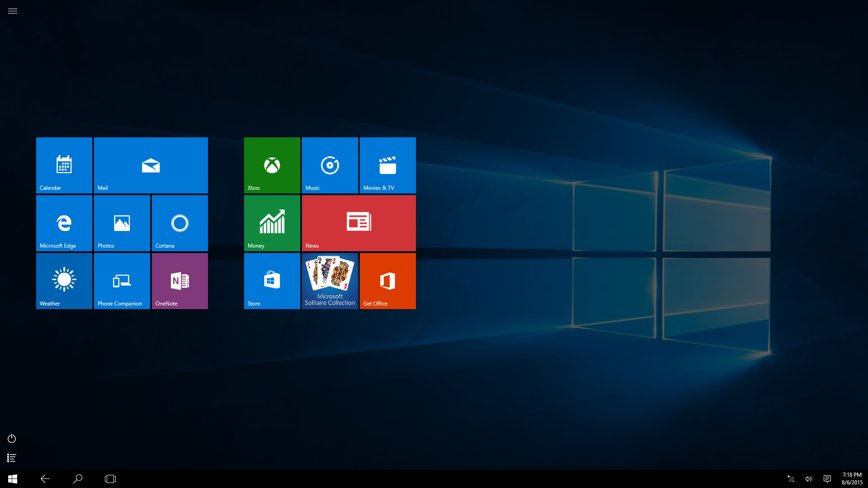Screen dimensions: 868x488
Task: Show the All apps list
Action: (x=12, y=458)
